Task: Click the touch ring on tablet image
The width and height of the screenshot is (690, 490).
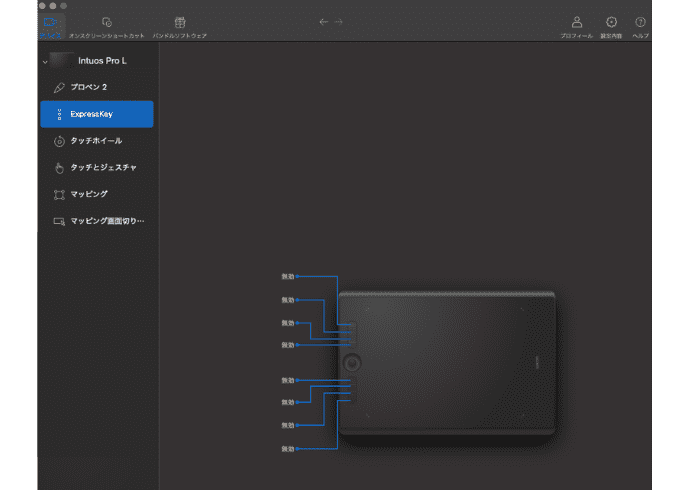Action: click(353, 360)
